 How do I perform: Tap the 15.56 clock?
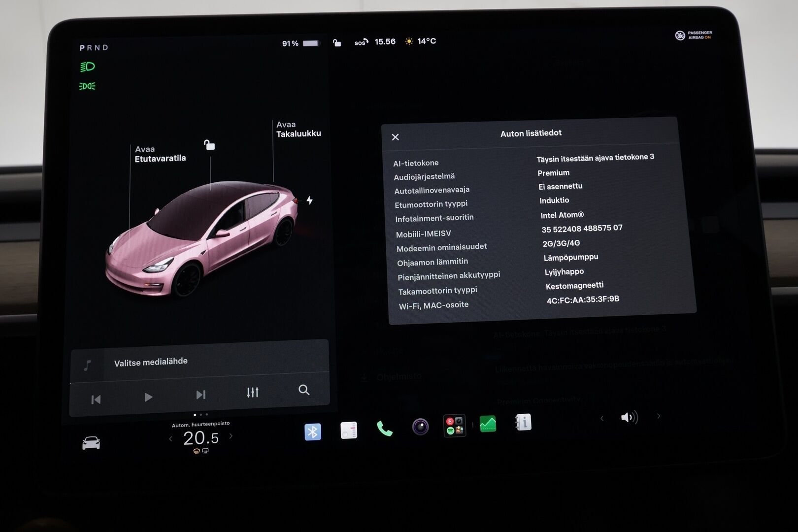385,42
